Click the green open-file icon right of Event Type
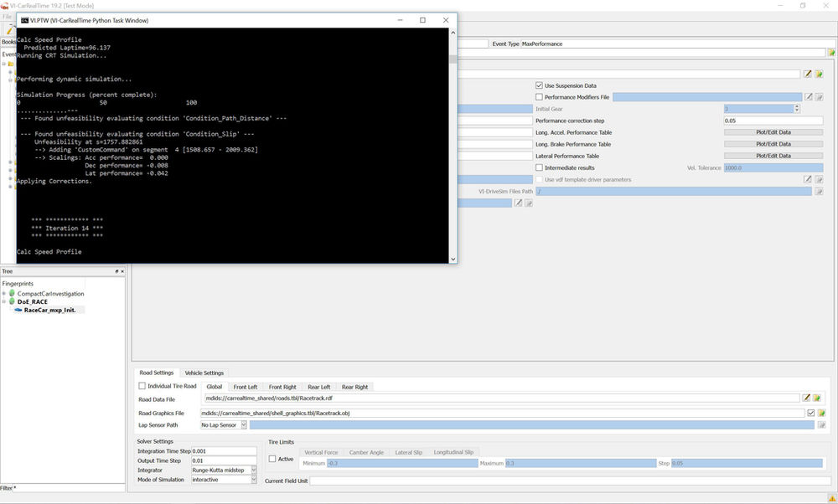Image resolution: width=838 pixels, height=504 pixels. tap(831, 52)
